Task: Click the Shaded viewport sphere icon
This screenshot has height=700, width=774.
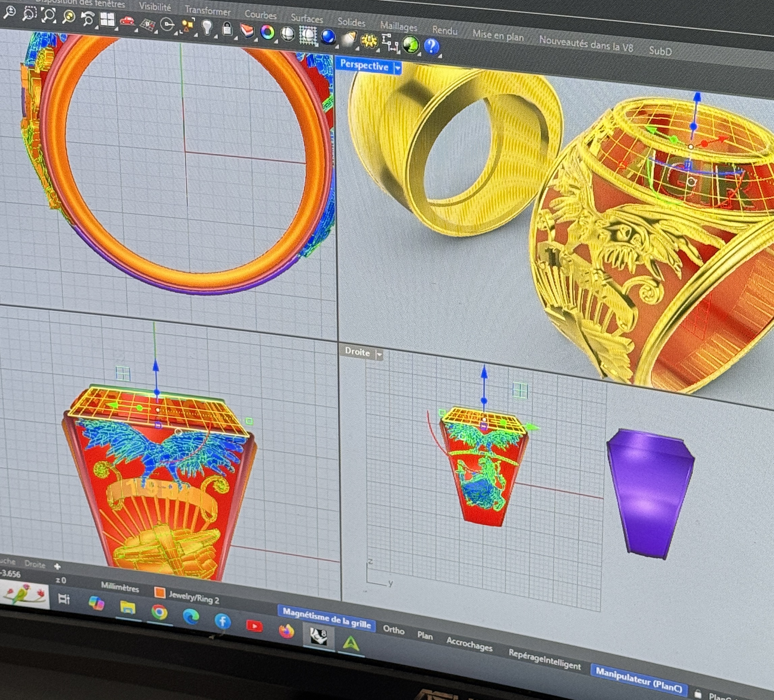Action: click(x=287, y=34)
